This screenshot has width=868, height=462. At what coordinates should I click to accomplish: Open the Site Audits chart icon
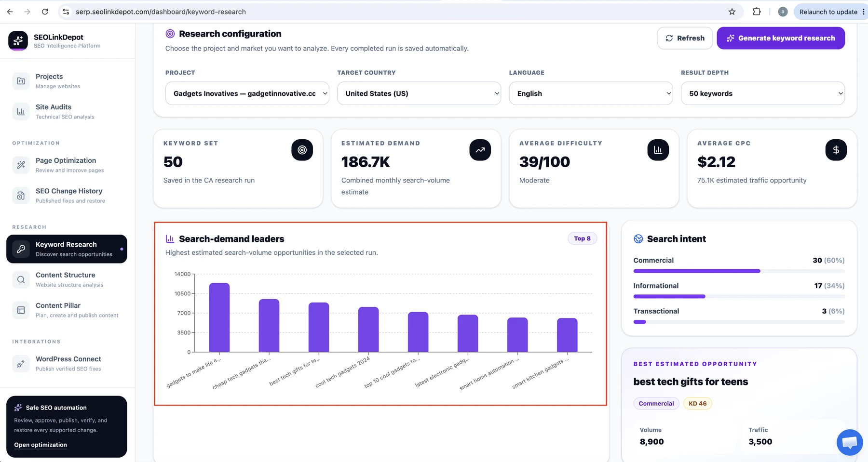click(x=21, y=111)
